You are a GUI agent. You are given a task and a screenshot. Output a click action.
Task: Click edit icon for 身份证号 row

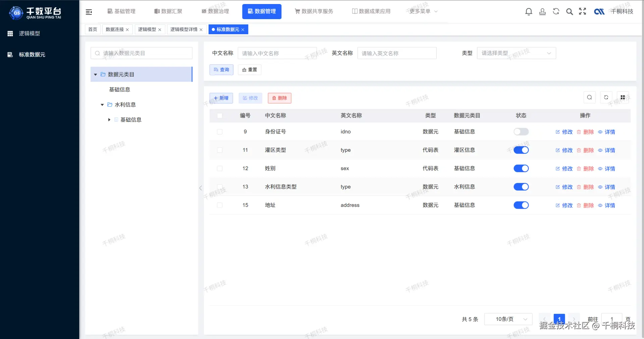tap(557, 132)
